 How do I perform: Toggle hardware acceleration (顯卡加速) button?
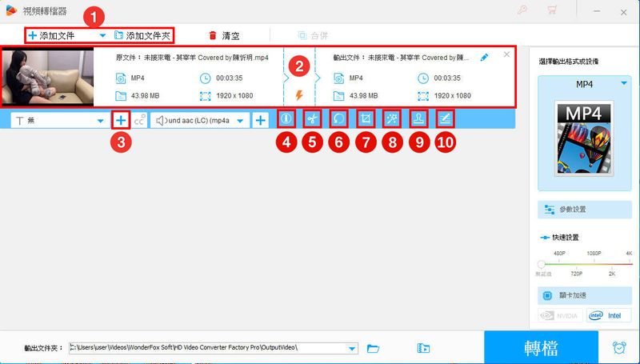(585, 295)
